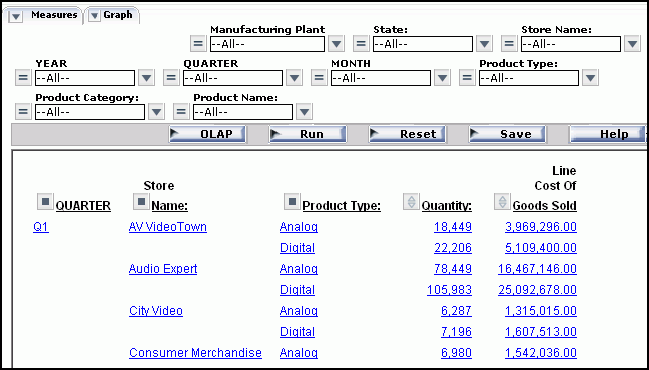Click the Run button
This screenshot has width=649, height=370.
(x=308, y=134)
